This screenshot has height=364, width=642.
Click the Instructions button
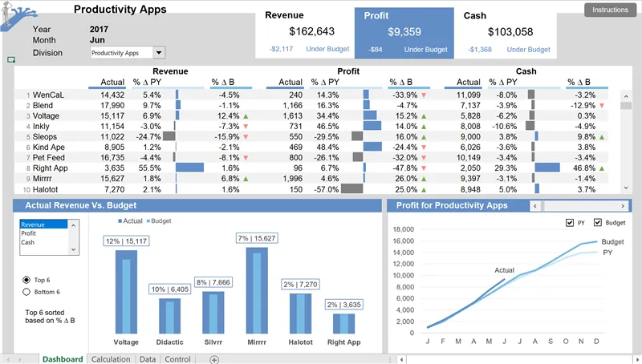[611, 10]
